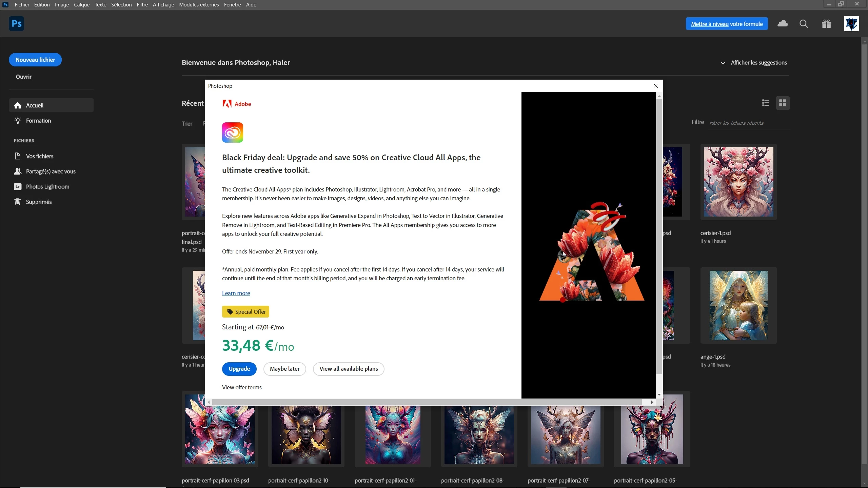Screen dimensions: 868x488
Task: Open the What's New gift icon
Action: [826, 24]
